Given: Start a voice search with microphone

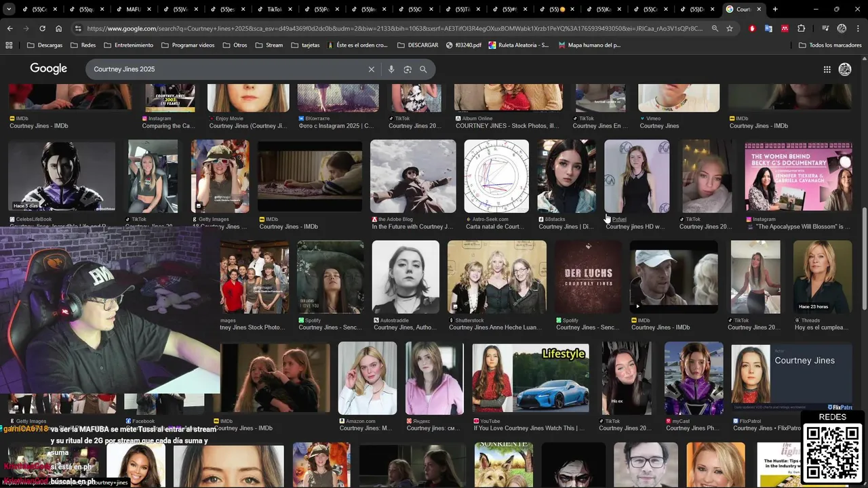Looking at the screenshot, I should click(x=391, y=69).
